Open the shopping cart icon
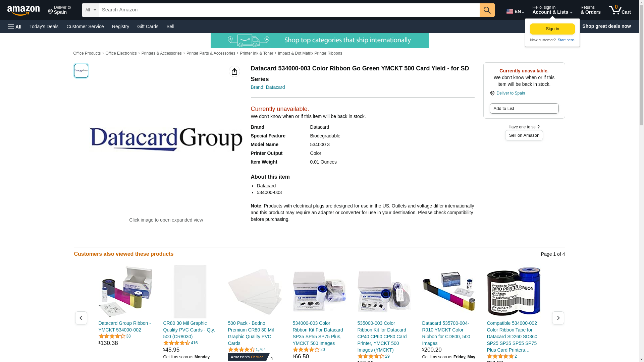Image resolution: width=644 pixels, height=362 pixels. 620,10
